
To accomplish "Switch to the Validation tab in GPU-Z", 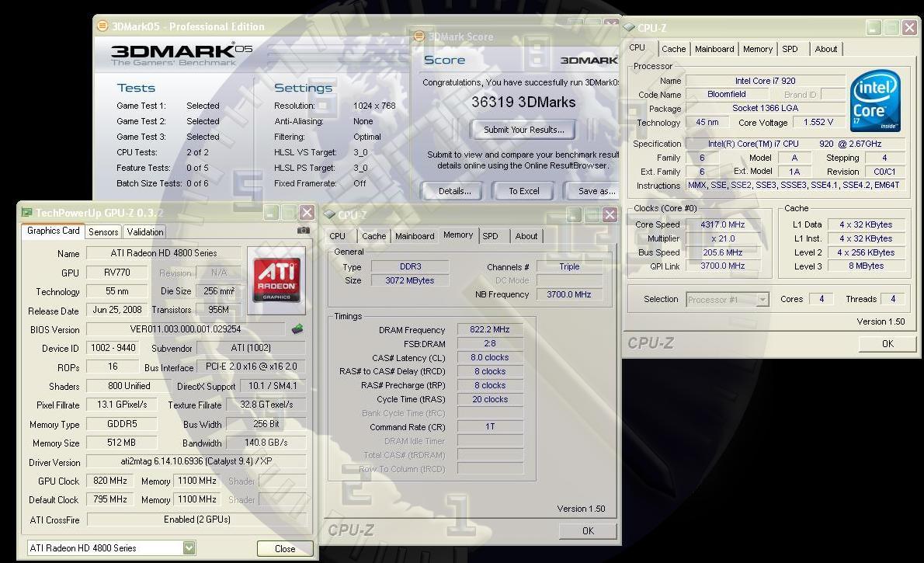I will (x=145, y=231).
